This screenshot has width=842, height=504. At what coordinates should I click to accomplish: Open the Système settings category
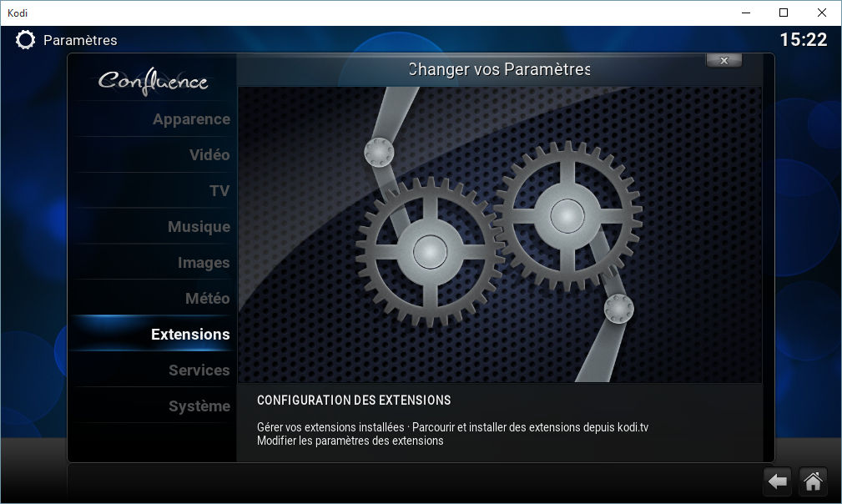click(x=153, y=406)
